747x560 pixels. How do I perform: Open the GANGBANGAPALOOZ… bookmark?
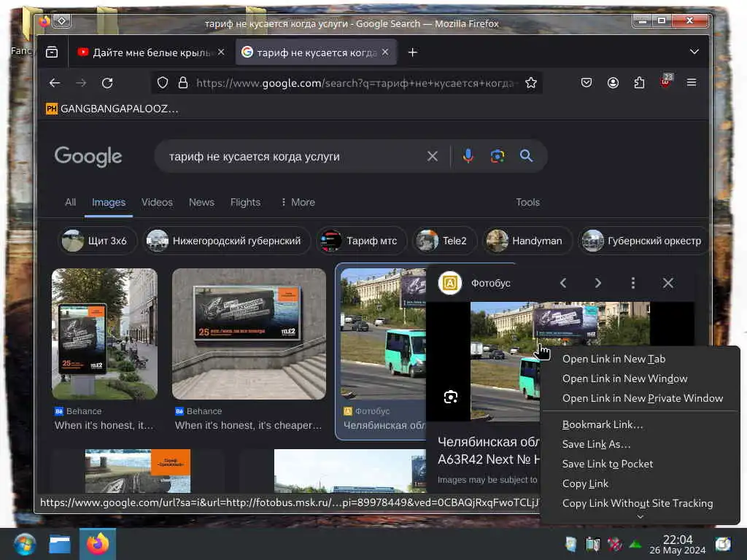click(x=112, y=109)
